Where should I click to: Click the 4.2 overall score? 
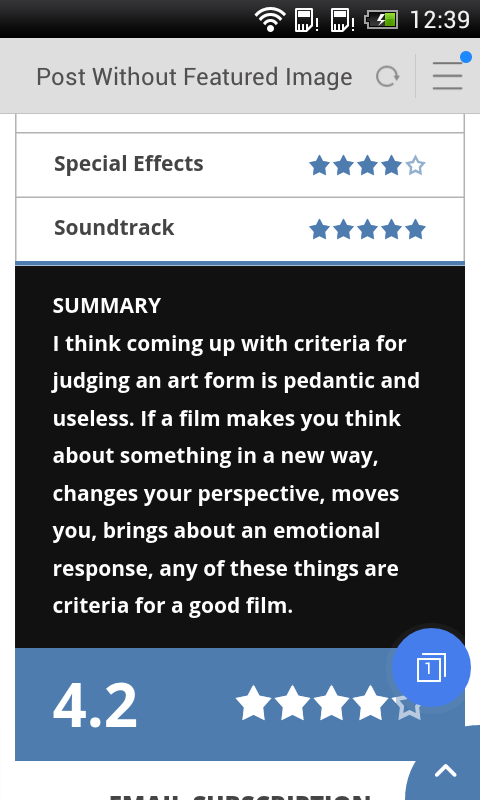coord(95,705)
